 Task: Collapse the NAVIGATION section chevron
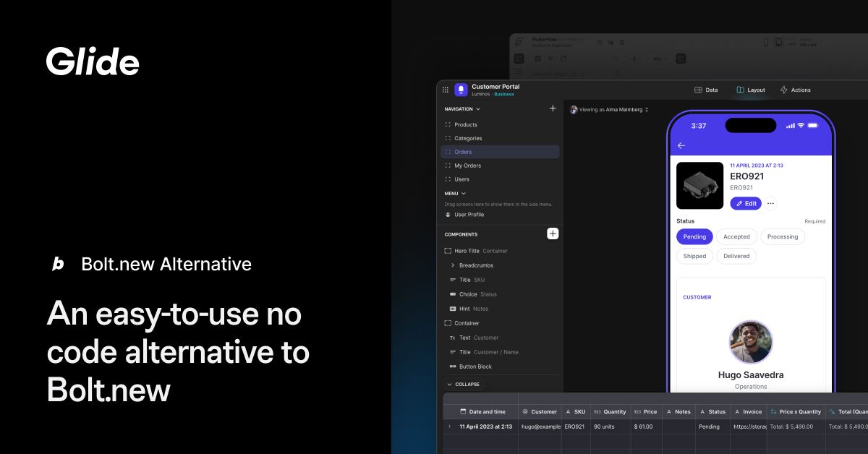(x=478, y=109)
